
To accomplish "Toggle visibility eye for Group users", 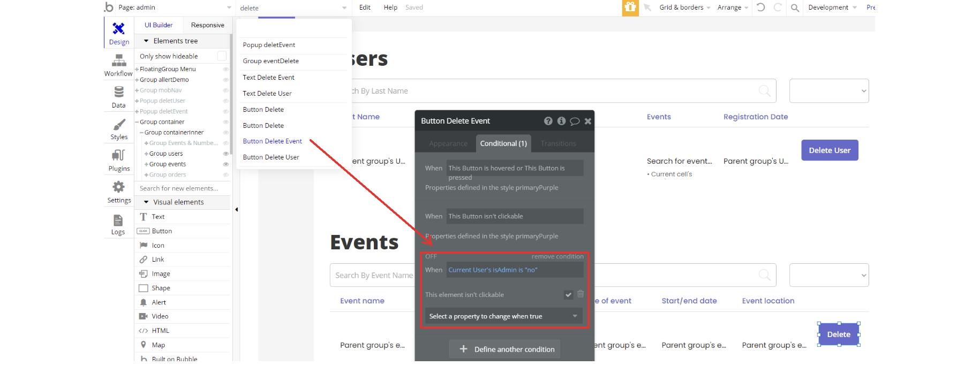I will point(225,154).
